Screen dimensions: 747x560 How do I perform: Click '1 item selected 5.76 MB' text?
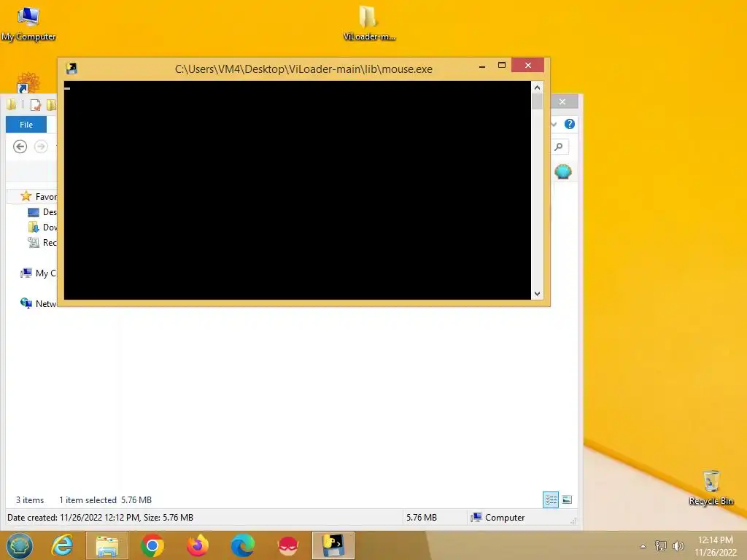point(105,500)
